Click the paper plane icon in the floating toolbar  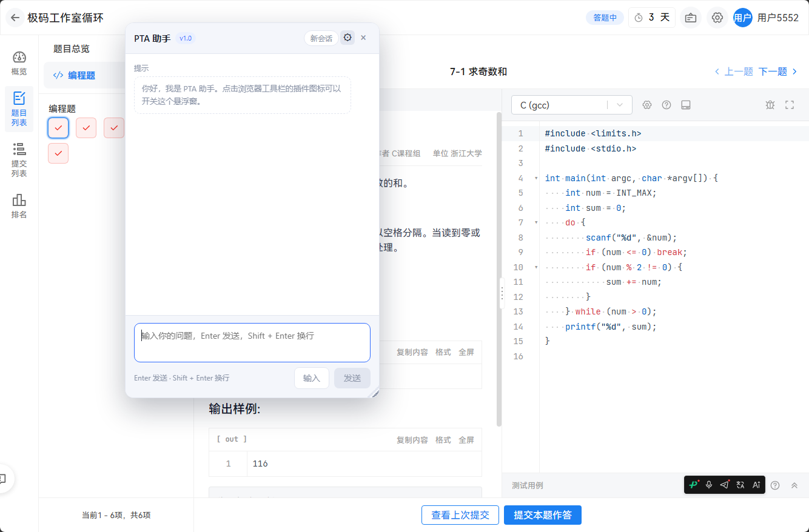725,485
